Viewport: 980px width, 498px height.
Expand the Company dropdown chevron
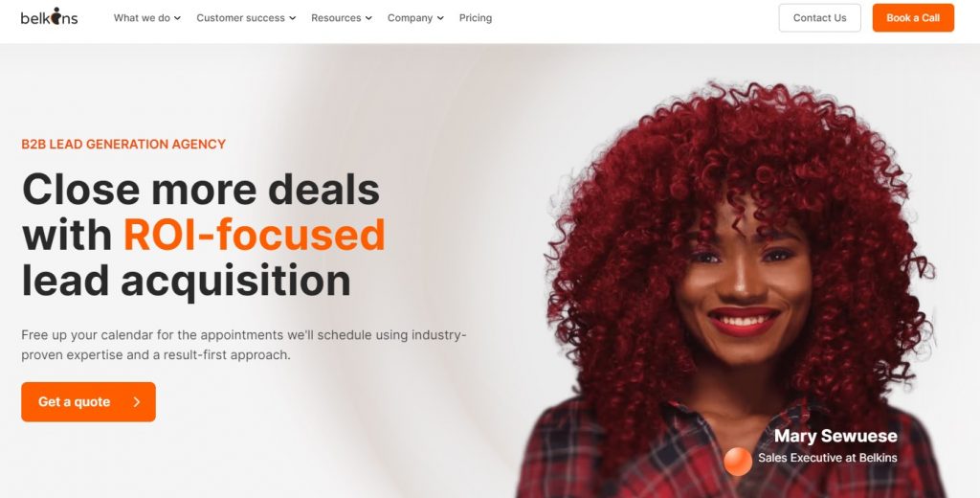click(x=440, y=18)
